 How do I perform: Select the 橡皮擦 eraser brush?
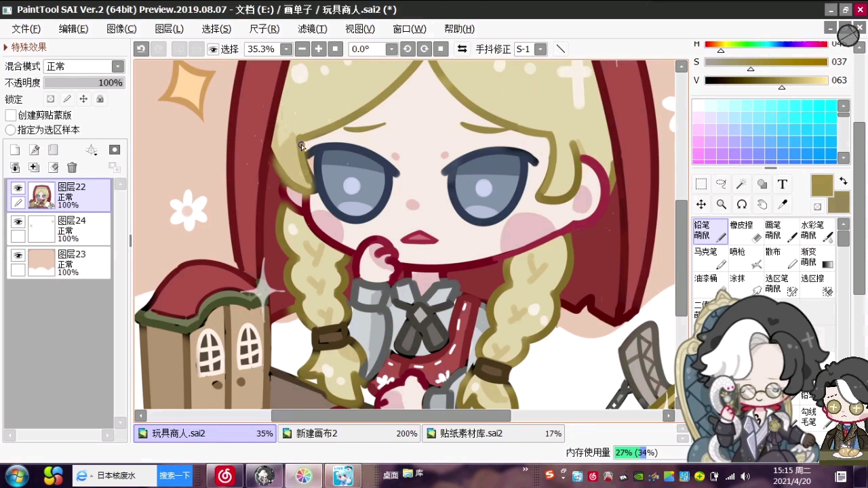tap(746, 230)
